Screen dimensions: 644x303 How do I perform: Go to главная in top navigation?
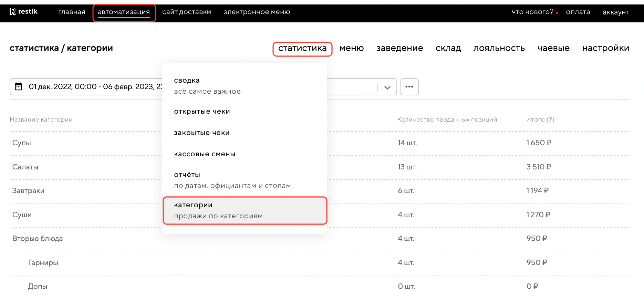click(72, 12)
